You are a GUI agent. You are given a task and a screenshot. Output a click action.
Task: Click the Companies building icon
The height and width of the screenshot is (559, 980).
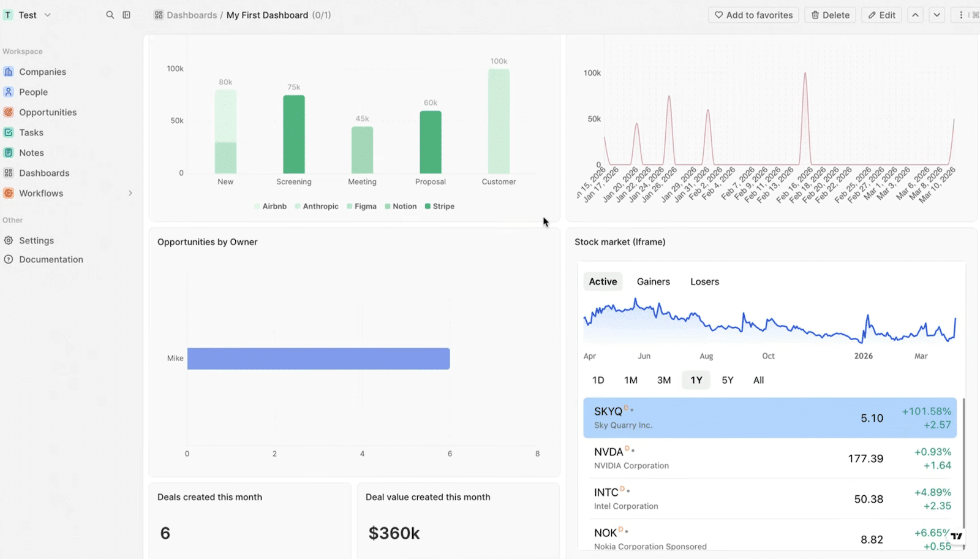pos(9,72)
